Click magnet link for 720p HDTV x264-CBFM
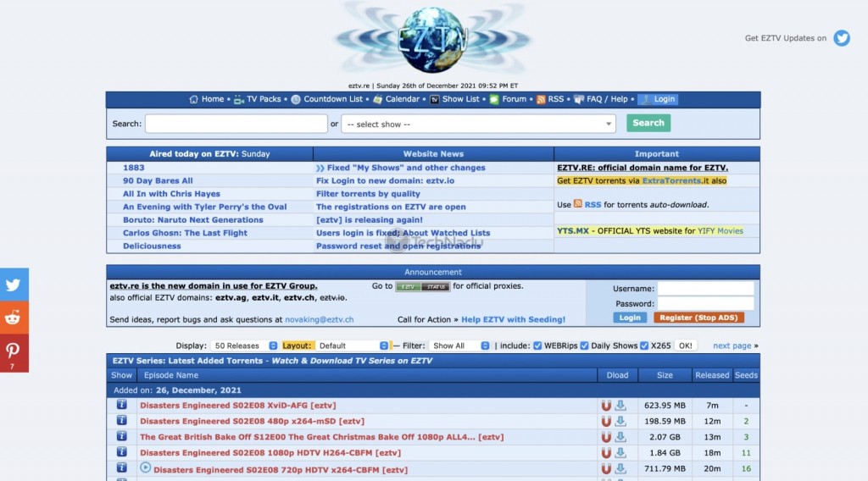Screen dimensions: 868x481 pyautogui.click(x=606, y=469)
